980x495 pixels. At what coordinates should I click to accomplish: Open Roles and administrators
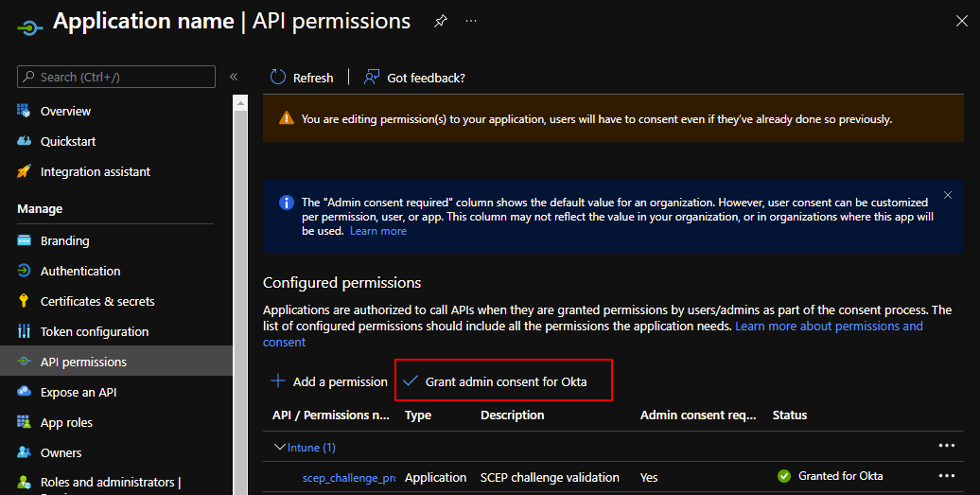coord(111,483)
